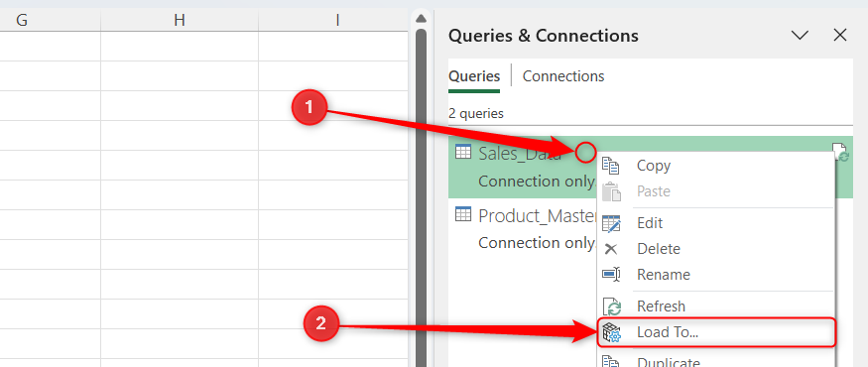Select column H header

coord(180,21)
